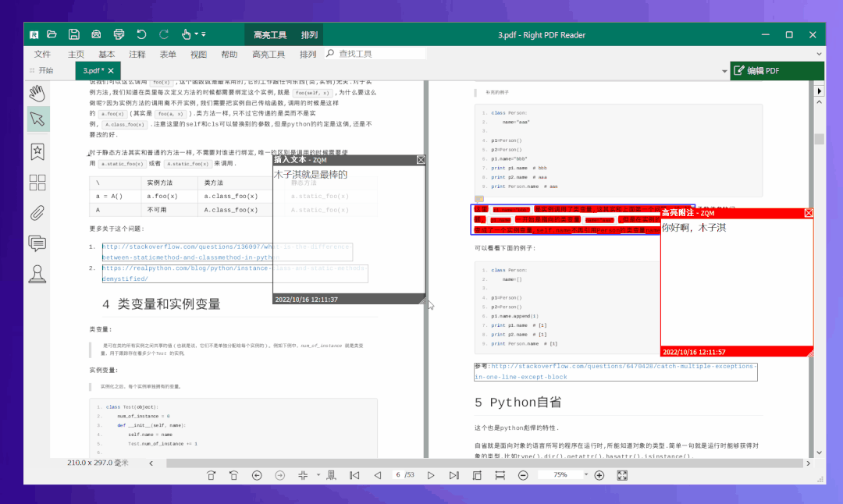Screen dimensions: 843x504
Task: Open the 文件 menu
Action: coord(42,55)
